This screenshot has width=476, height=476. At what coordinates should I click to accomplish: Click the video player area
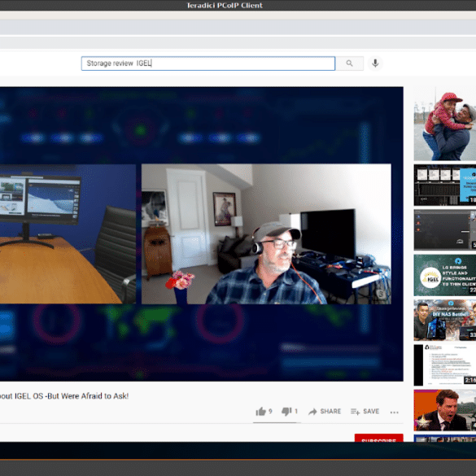coord(202,234)
